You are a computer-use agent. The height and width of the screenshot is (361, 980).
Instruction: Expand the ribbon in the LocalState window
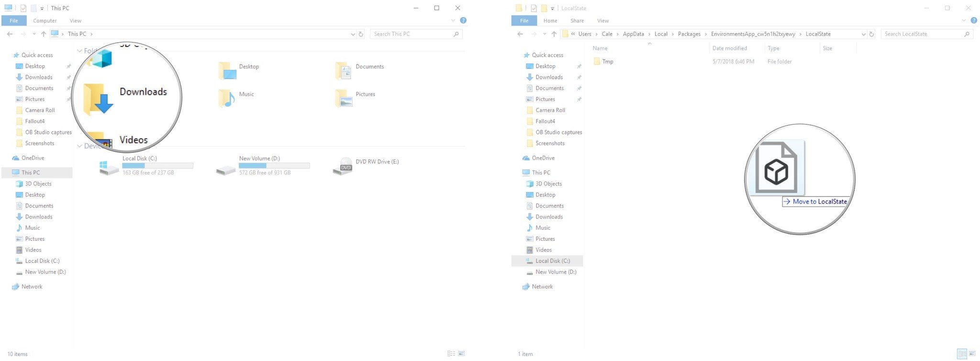(x=964, y=21)
